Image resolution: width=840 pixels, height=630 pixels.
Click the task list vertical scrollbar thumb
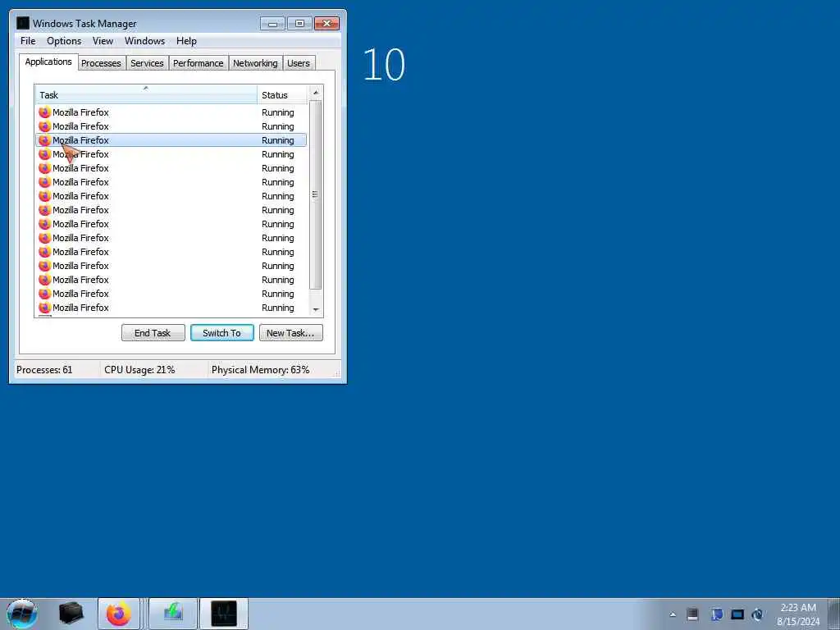pos(316,194)
